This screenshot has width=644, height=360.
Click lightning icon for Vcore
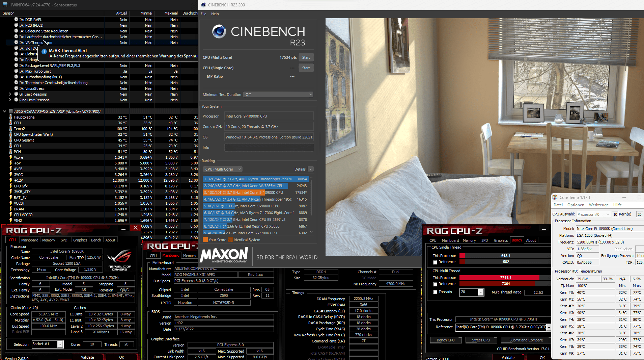[x=11, y=157]
